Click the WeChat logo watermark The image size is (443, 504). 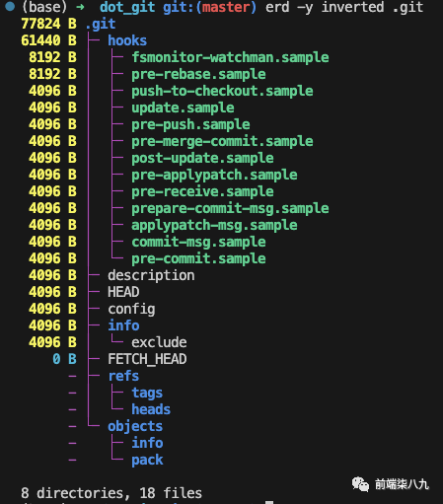(360, 484)
